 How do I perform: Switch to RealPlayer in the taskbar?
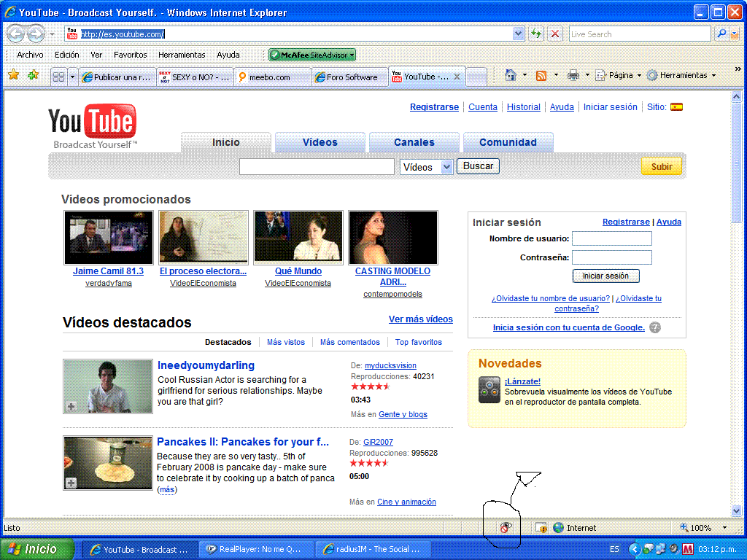(256, 549)
